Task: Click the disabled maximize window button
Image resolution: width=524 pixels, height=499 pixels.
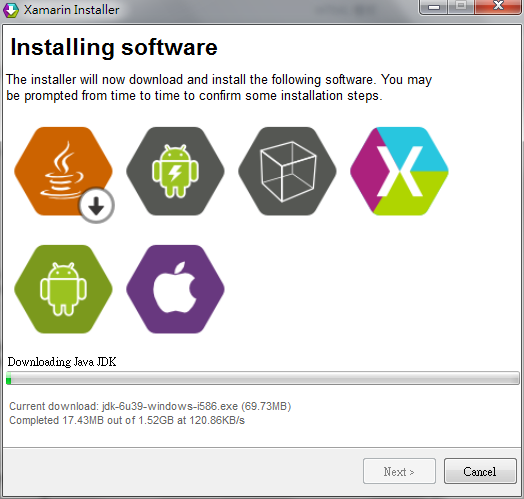Action: click(x=461, y=6)
